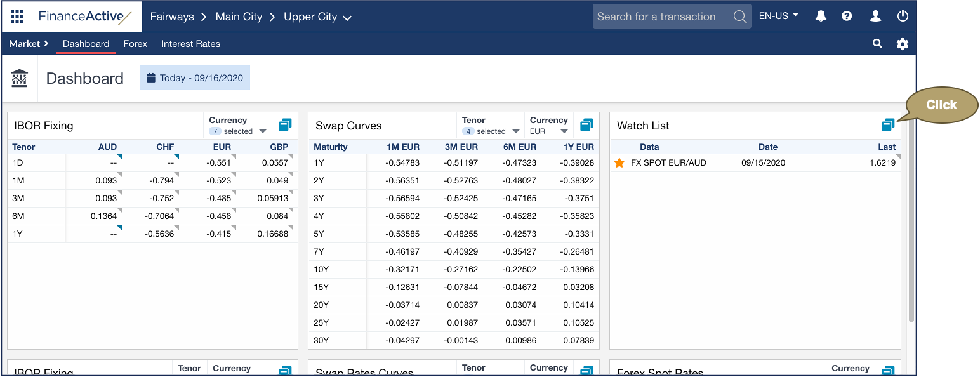Open the EN-US language dropdown

pos(778,16)
